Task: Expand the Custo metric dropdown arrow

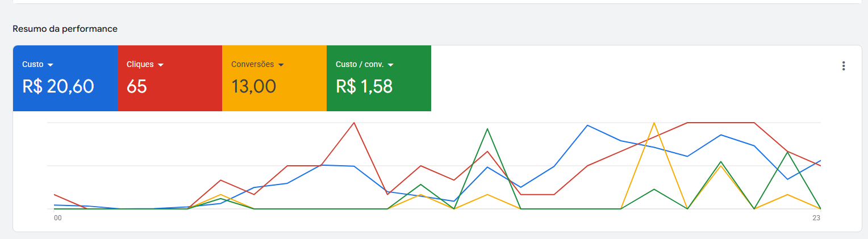Action: point(51,65)
